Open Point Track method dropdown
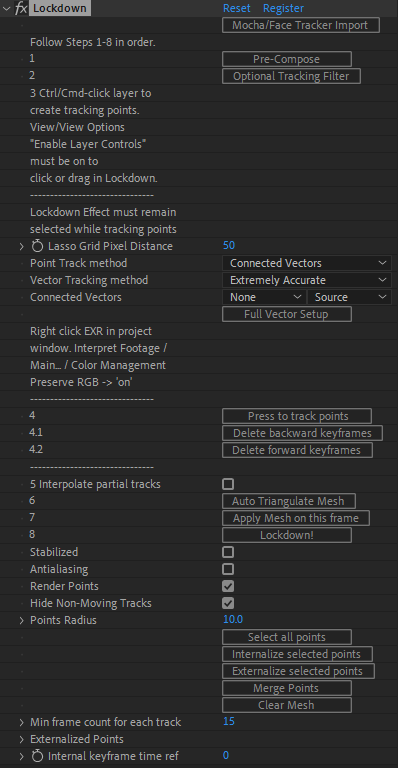Viewport: 398px width, 768px height. [307, 263]
